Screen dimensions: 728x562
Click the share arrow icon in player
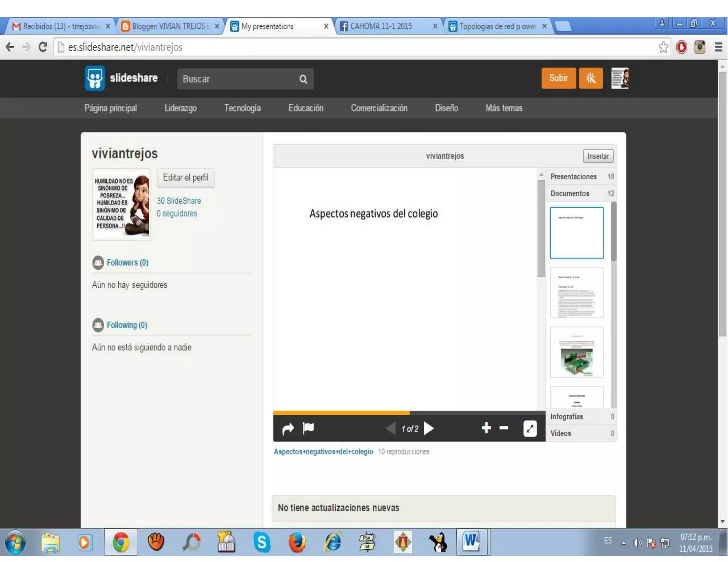tap(288, 429)
